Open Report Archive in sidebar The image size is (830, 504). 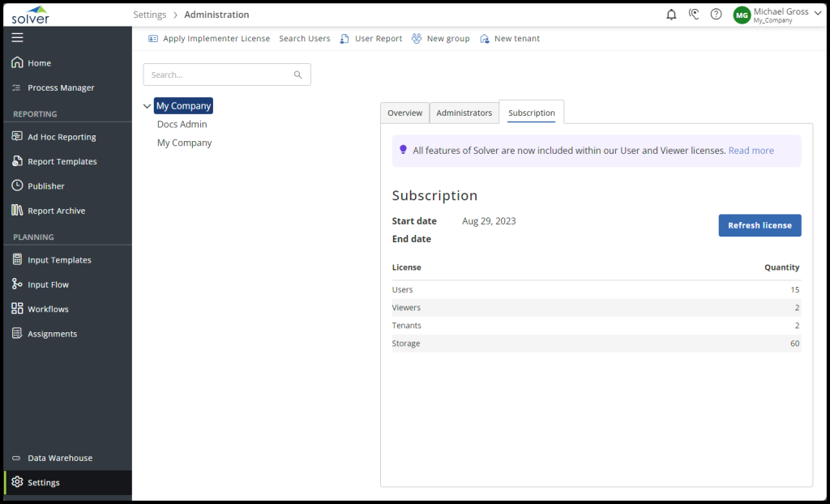tap(56, 211)
